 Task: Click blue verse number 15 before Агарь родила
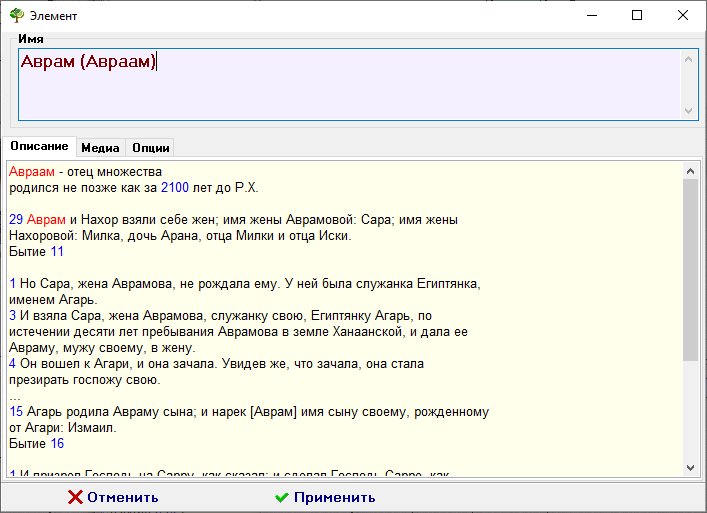click(15, 411)
